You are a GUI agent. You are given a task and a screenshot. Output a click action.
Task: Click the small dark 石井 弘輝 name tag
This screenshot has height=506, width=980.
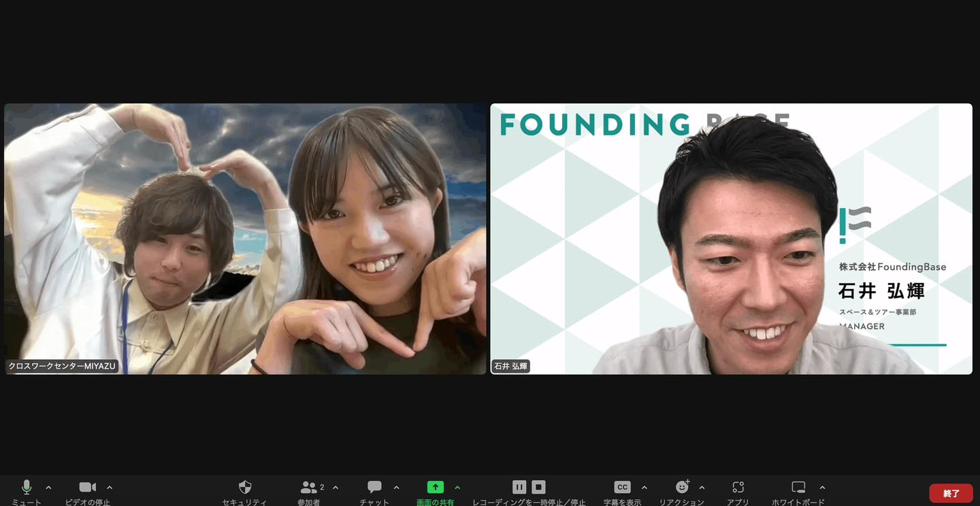click(511, 366)
